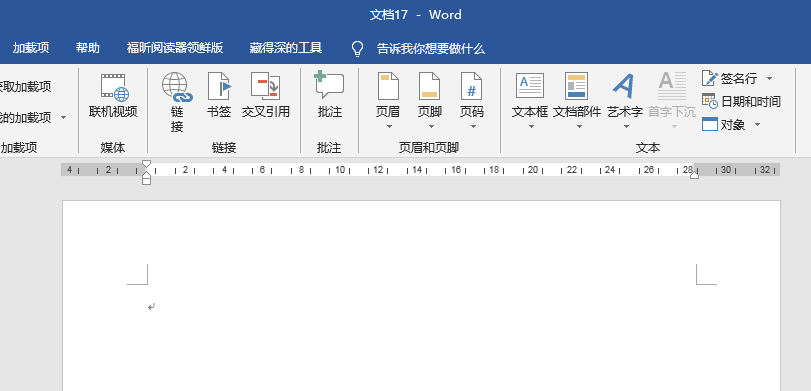The height and width of the screenshot is (391, 811).
Task: Add a 签名行 signature line
Action: pos(729,79)
